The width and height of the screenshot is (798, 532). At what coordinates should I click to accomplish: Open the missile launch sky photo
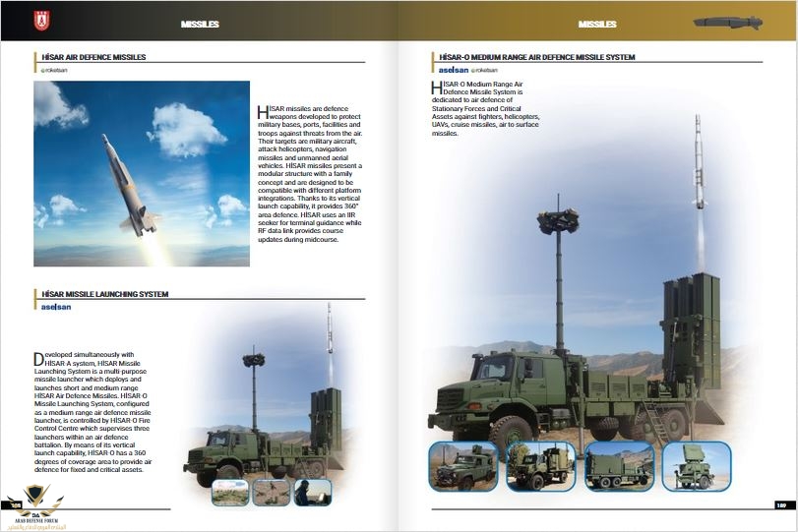point(142,173)
